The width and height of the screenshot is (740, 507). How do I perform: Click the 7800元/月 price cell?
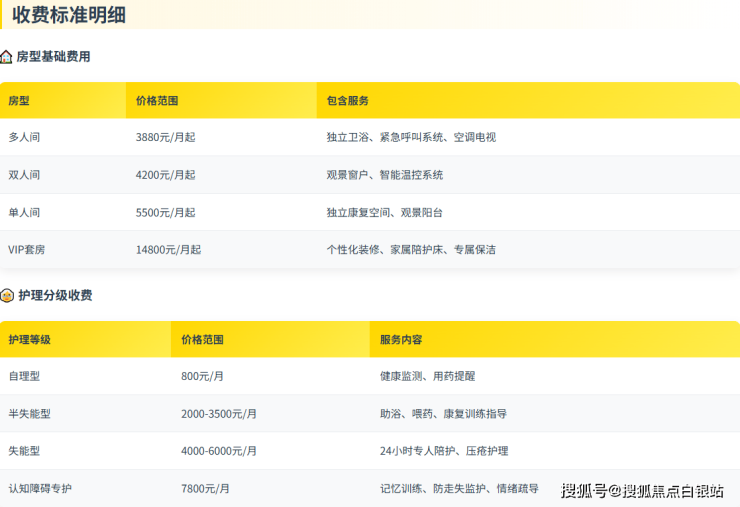pos(205,489)
